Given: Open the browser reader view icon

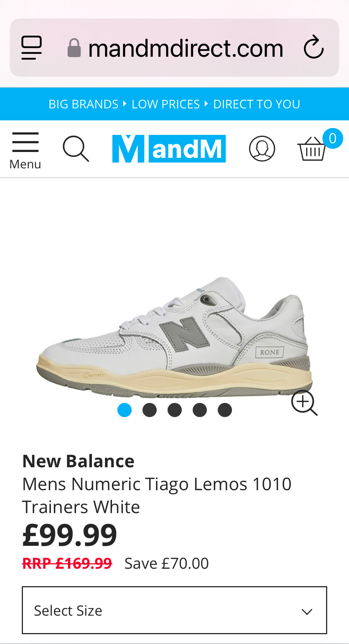Looking at the screenshot, I should [x=32, y=48].
